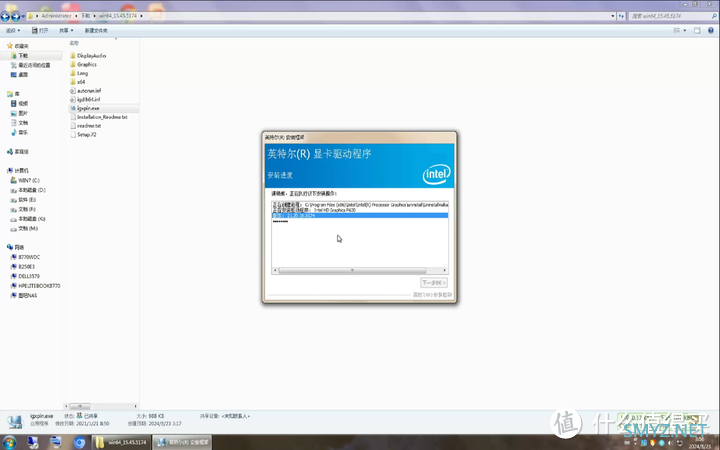Image resolution: width=720 pixels, height=450 pixels.
Task: Select the Graphics folder
Action: [x=84, y=64]
